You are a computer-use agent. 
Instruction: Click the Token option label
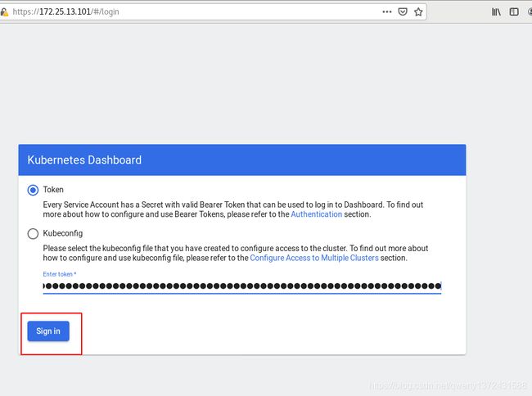(x=53, y=190)
